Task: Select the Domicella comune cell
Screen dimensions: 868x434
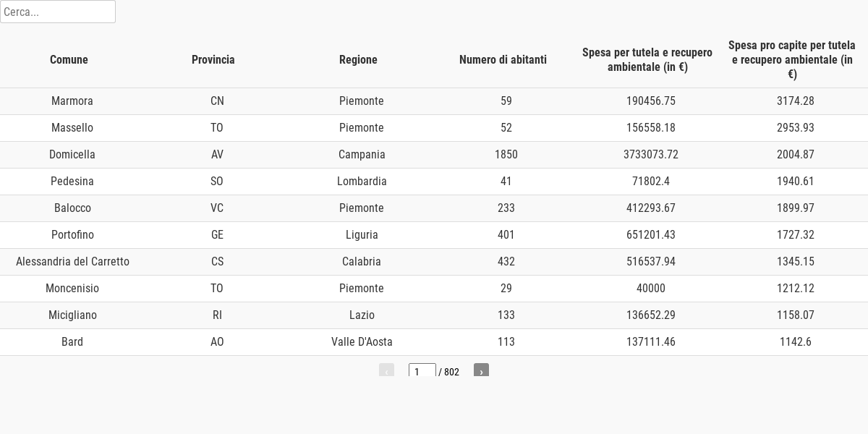Action: point(72,155)
